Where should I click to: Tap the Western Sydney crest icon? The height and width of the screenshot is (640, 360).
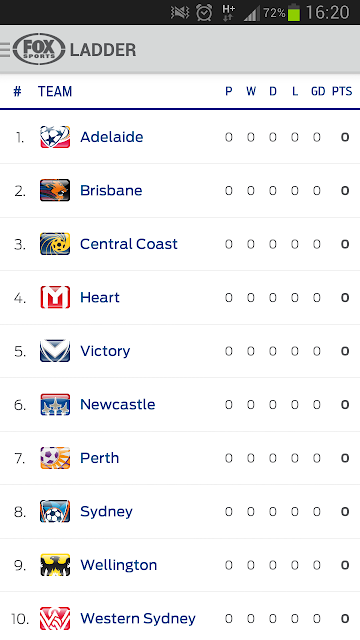(55, 618)
